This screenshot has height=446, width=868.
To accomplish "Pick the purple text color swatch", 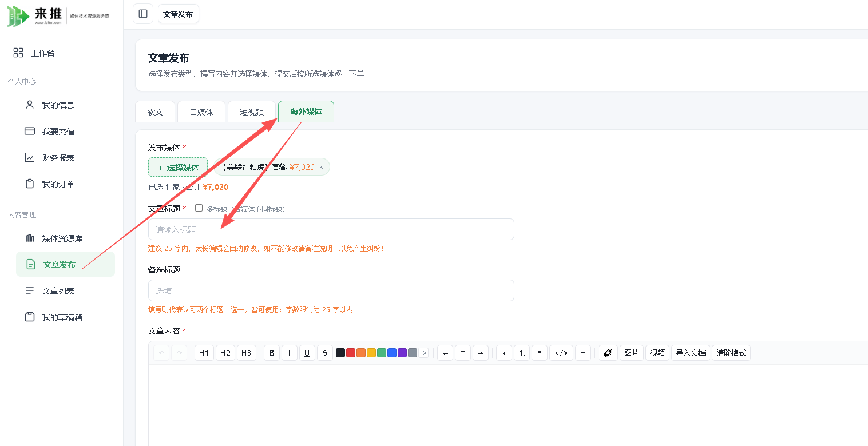I will click(x=402, y=353).
